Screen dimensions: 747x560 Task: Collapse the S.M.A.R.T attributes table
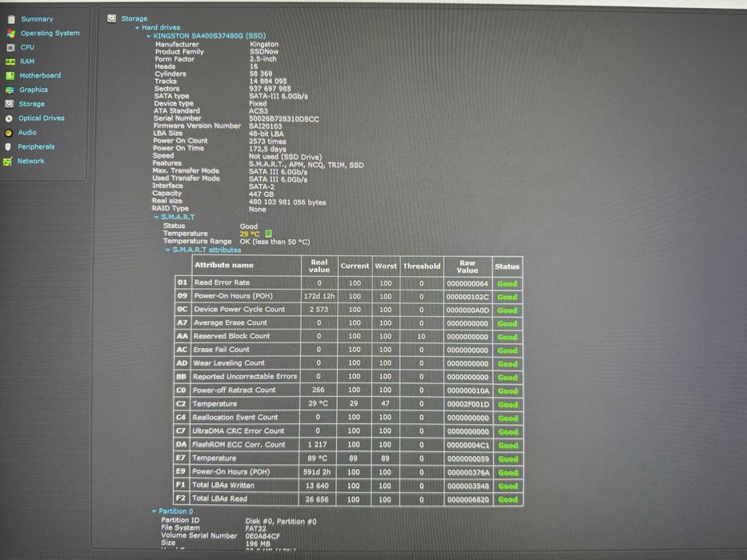coord(167,250)
